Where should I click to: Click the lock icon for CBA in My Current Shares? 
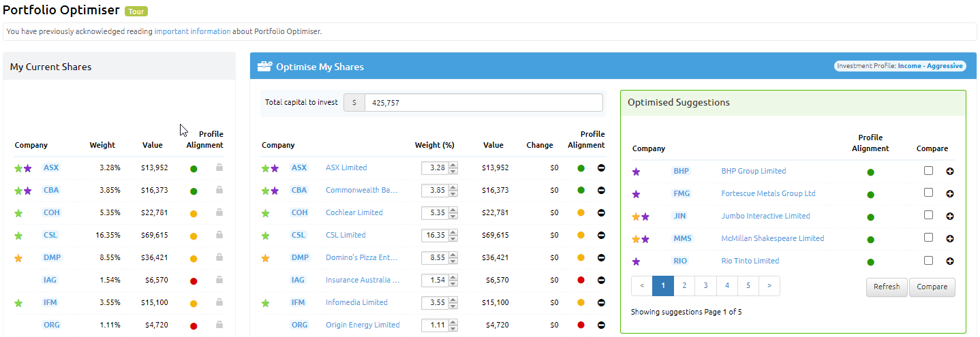pos(219,190)
